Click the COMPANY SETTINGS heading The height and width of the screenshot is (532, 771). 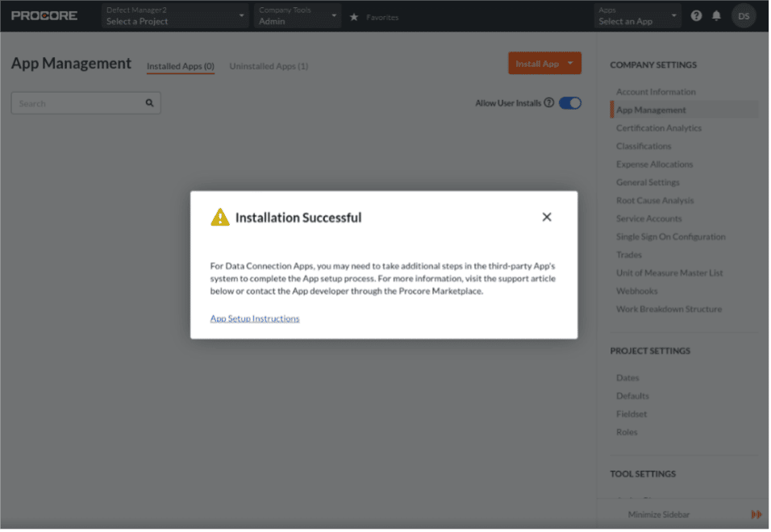point(655,64)
